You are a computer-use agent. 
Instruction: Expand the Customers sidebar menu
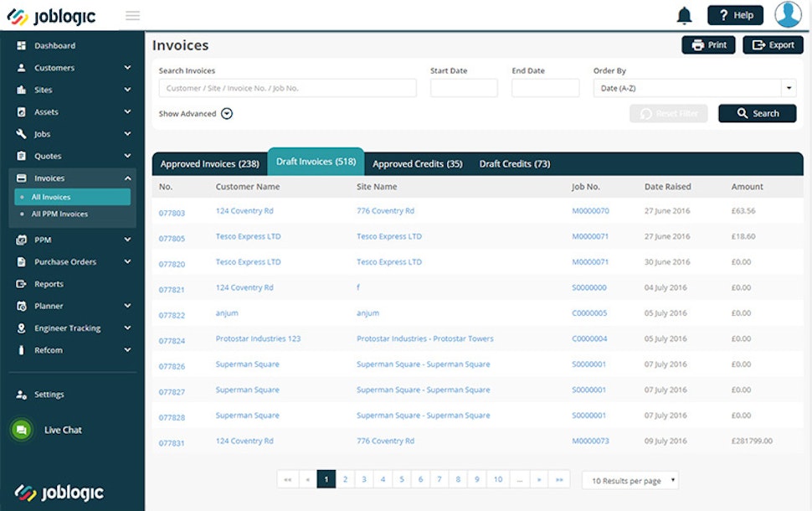(127, 68)
